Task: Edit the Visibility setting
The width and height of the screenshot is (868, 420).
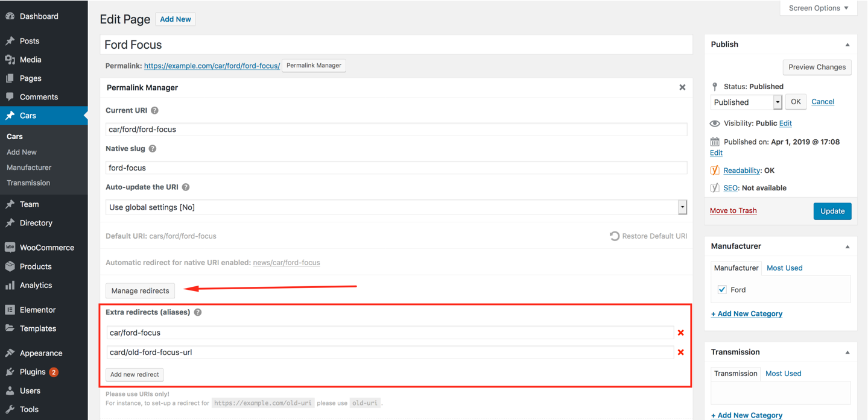Action: point(785,124)
